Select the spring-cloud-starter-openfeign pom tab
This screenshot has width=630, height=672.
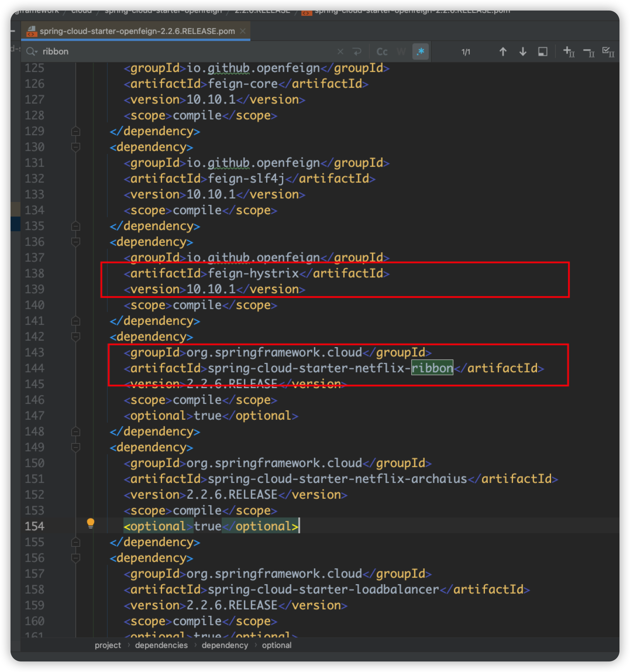pyautogui.click(x=137, y=31)
